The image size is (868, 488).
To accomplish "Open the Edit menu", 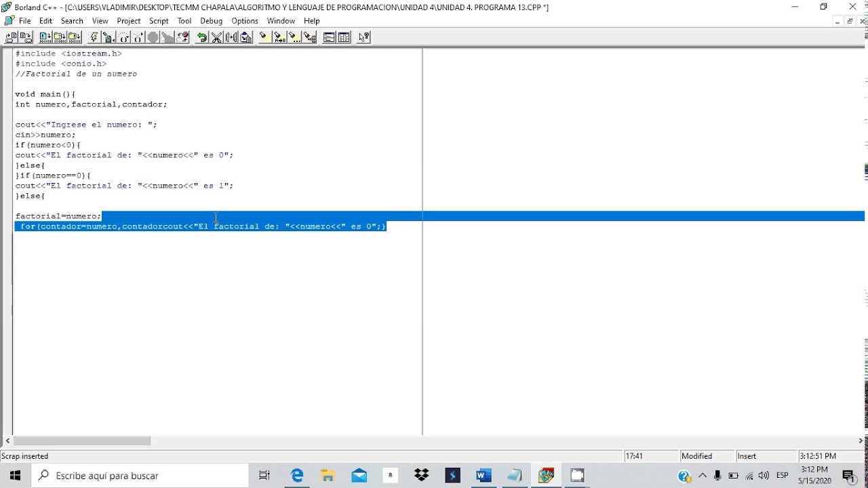I will pos(45,21).
